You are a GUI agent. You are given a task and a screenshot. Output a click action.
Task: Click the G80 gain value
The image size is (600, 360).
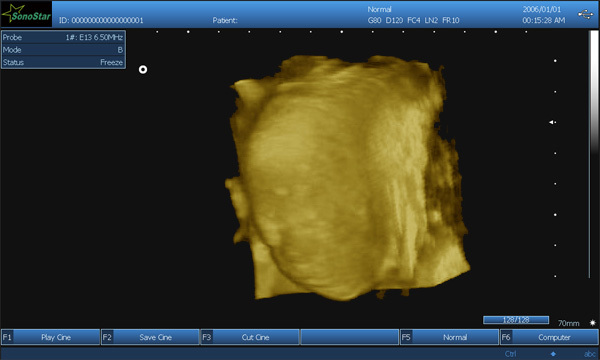(x=374, y=20)
